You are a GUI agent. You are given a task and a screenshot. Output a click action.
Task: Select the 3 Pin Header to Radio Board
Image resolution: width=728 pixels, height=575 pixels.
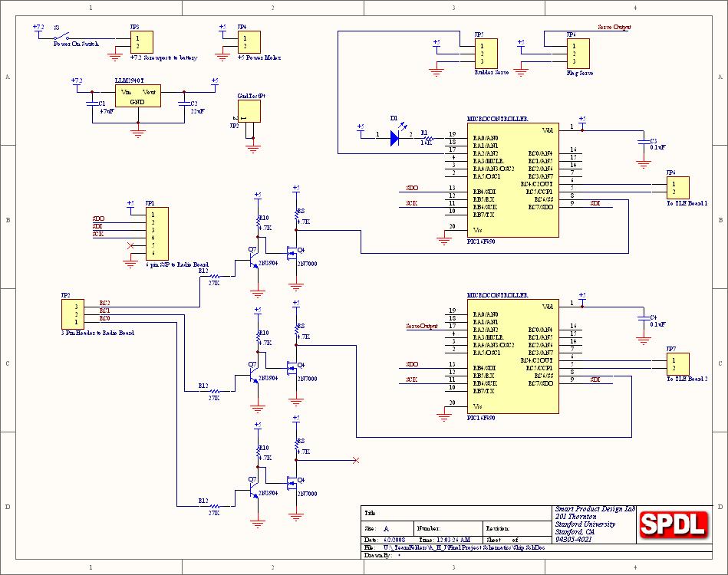point(72,314)
